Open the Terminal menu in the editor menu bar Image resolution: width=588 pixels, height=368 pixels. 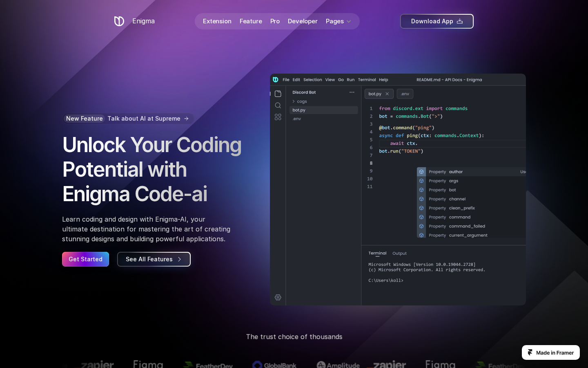(x=367, y=80)
